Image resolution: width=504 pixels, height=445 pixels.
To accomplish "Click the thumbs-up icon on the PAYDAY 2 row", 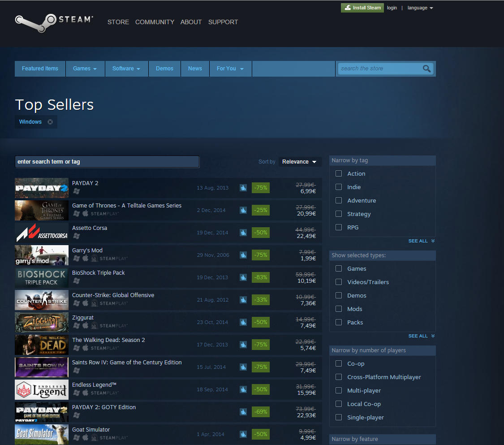I will tap(243, 188).
